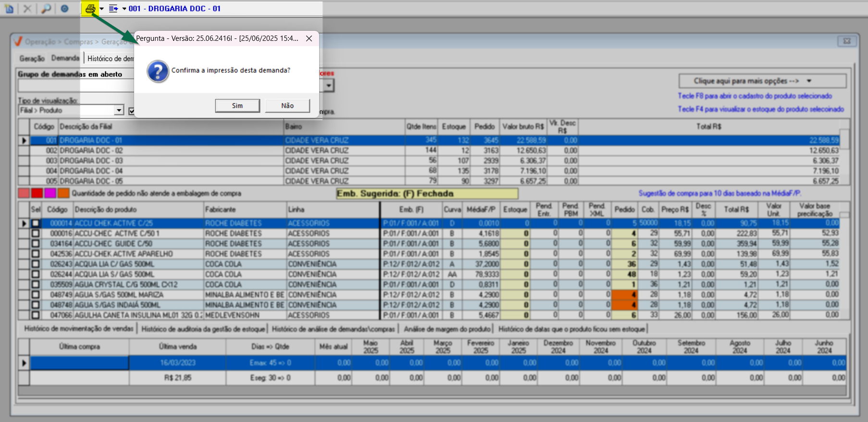Screen dimensions: 868x422
Task: Click the magenta legend color swatch
Action: click(50, 193)
